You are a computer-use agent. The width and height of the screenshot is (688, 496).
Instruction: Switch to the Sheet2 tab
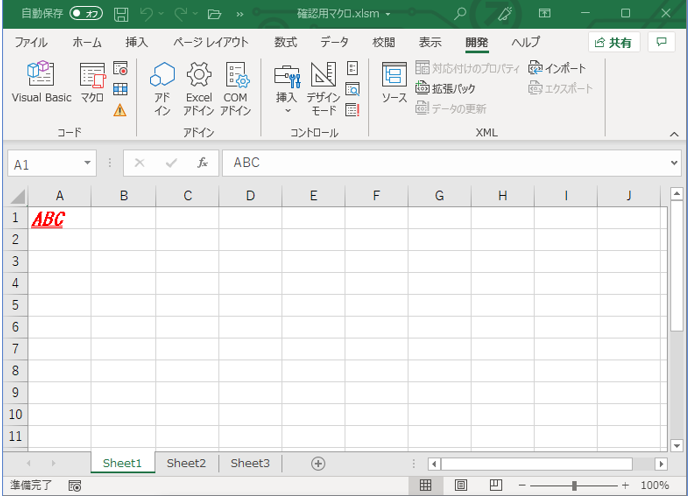pyautogui.click(x=186, y=463)
